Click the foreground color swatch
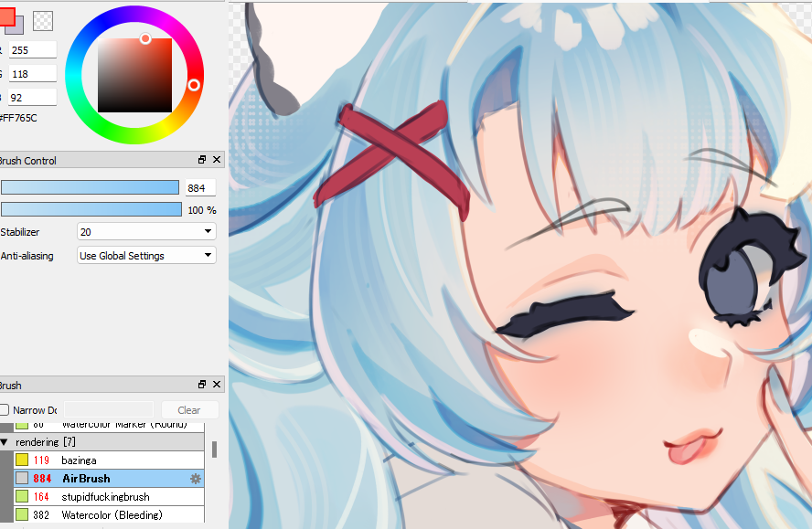The height and width of the screenshot is (529, 812). 6,16
